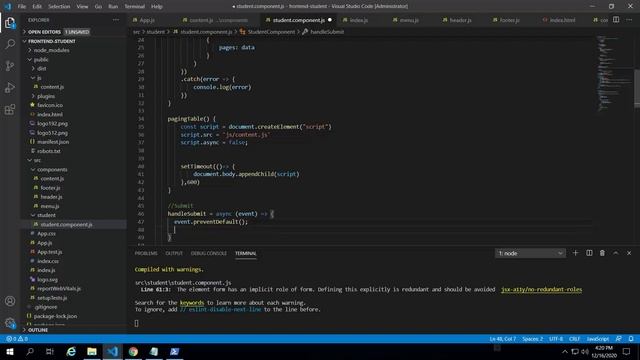This screenshot has width=640, height=360.
Task: Open the Source Control view
Action: click(10, 66)
